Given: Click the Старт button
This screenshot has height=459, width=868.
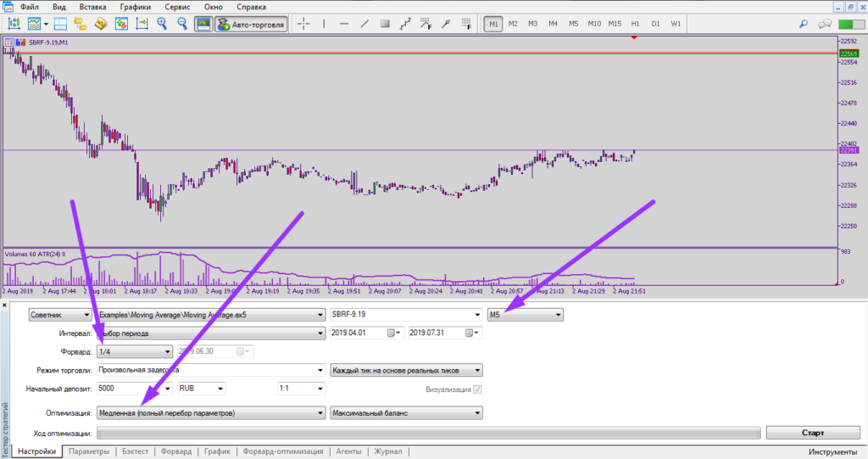Looking at the screenshot, I should 813,433.
